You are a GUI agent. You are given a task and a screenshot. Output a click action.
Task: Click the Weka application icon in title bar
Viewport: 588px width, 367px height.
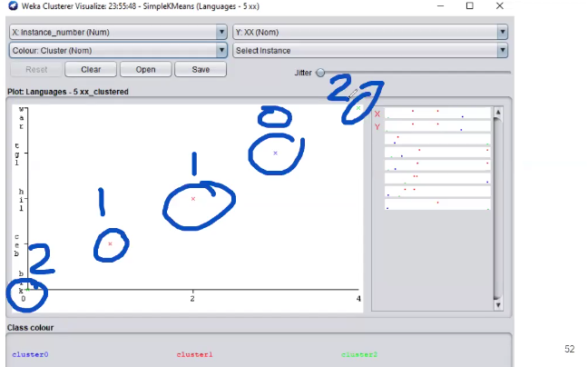pos(13,6)
